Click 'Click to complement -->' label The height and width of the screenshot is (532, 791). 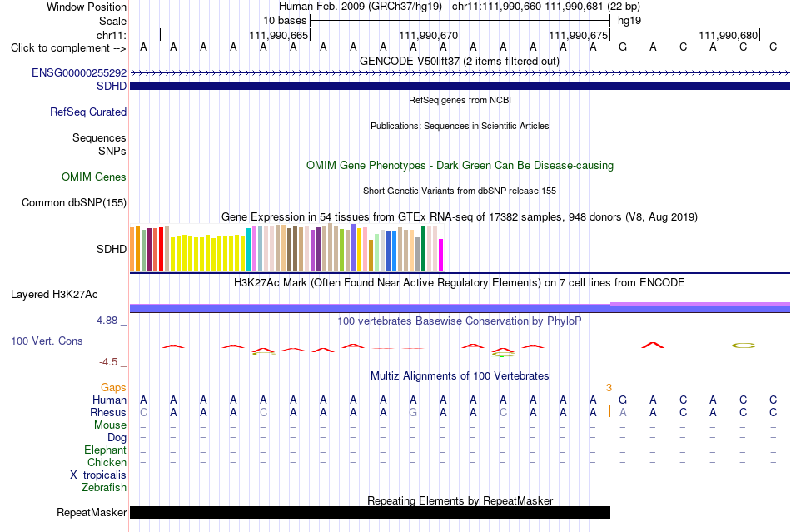(68, 48)
